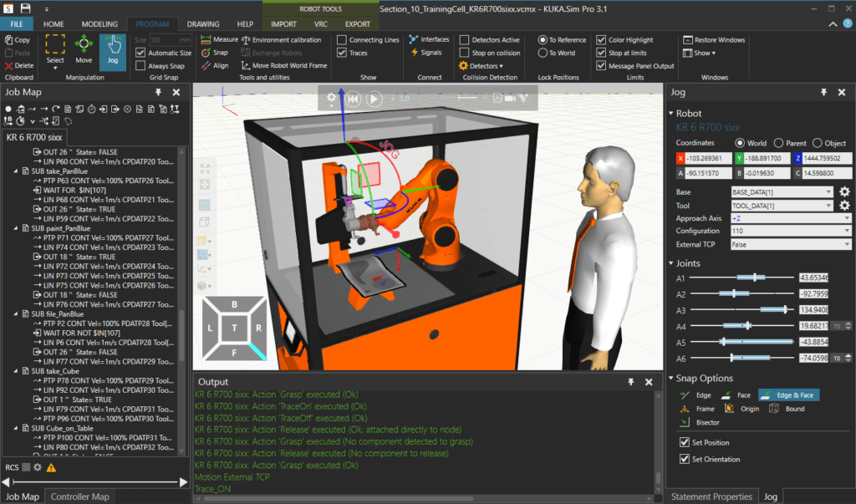Open the simulation settings gear above viewport

click(x=332, y=98)
